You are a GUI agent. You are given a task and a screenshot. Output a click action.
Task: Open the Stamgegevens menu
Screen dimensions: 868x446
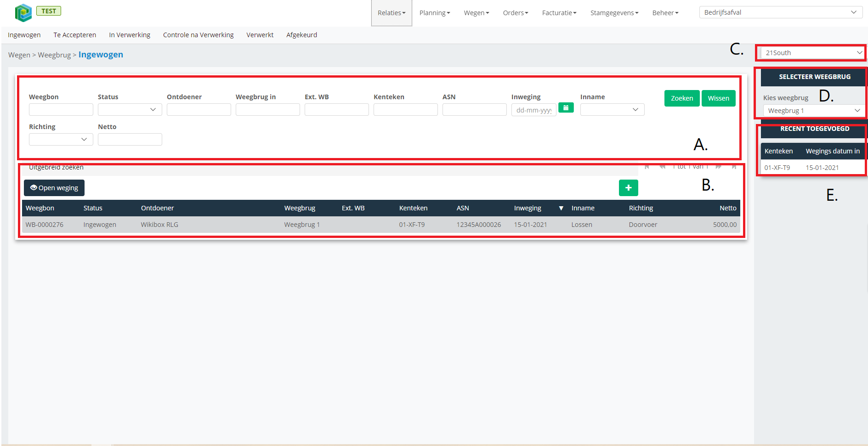(614, 13)
